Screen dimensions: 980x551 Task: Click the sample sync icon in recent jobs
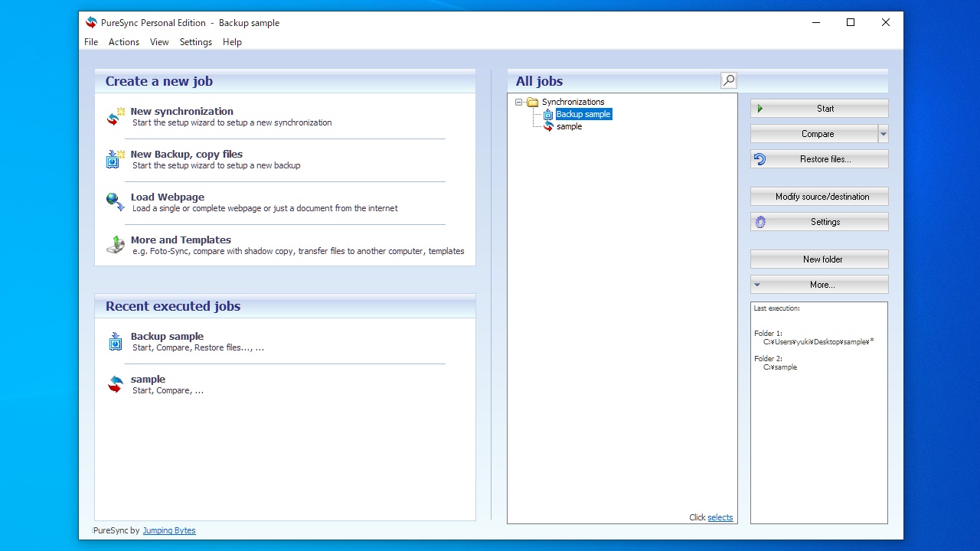116,384
